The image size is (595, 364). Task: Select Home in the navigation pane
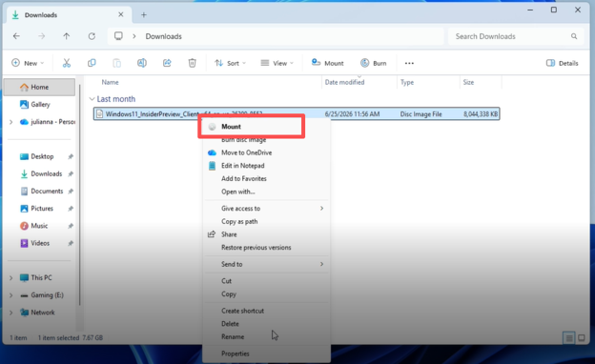[39, 87]
